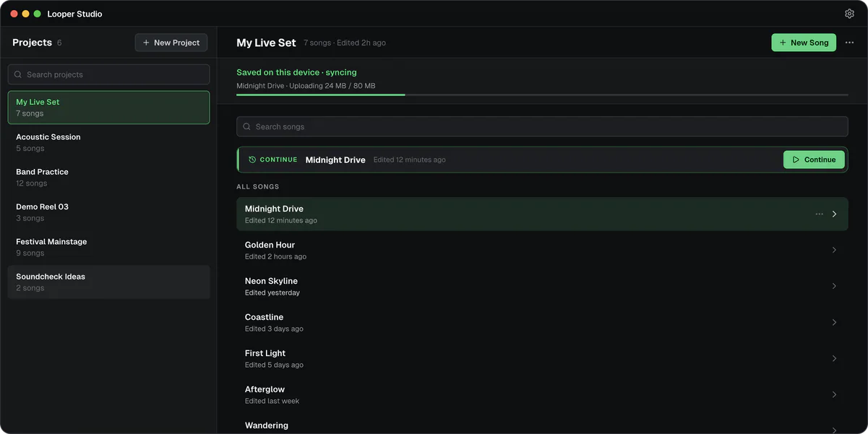The height and width of the screenshot is (434, 868).
Task: Click Midnight Drive title in Continue banner
Action: pyautogui.click(x=335, y=160)
